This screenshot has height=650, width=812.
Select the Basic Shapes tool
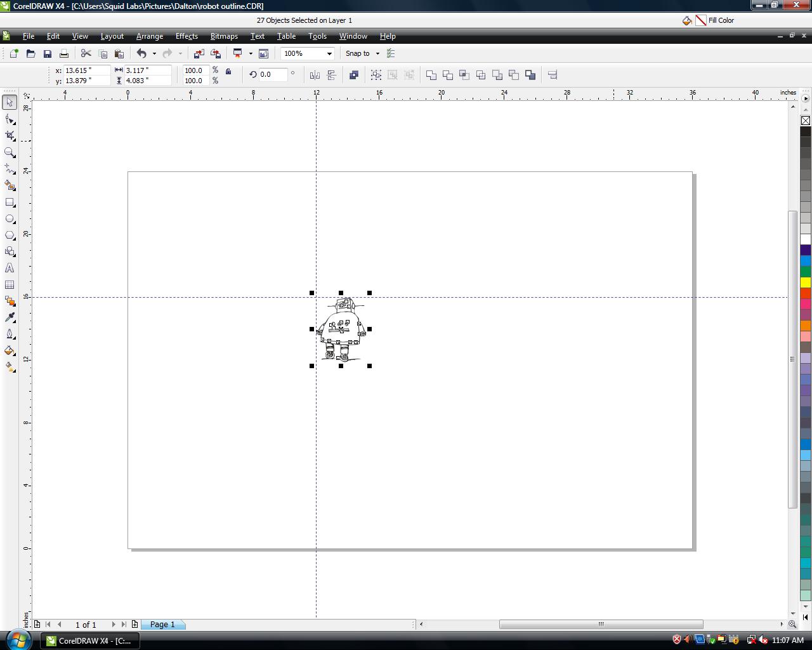click(x=10, y=251)
